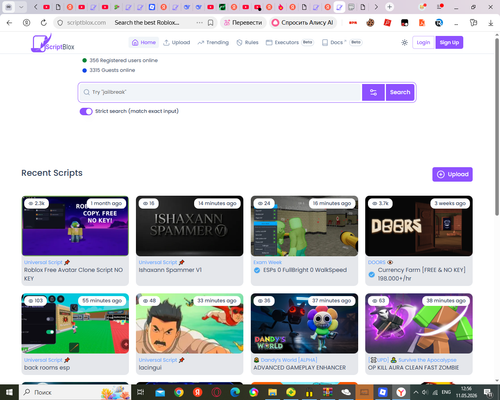The image size is (500, 400).
Task: Open the Exam Week ESP script thumbnail
Action: 304,226
